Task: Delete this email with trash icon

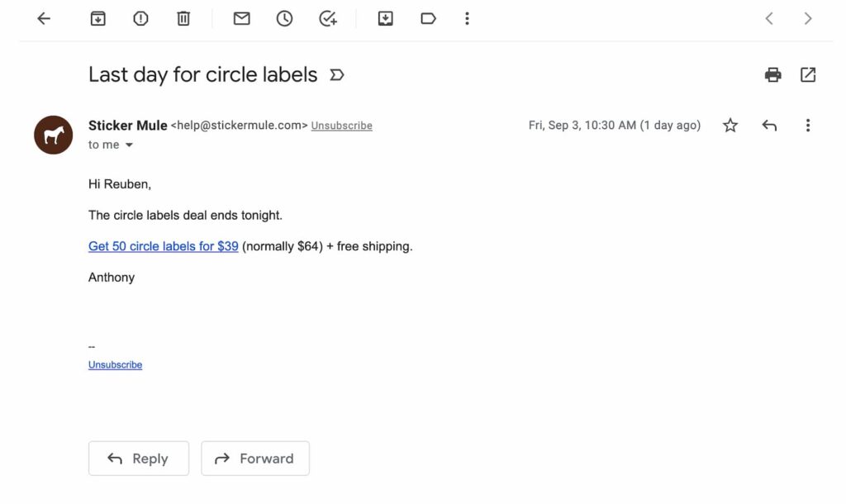Action: point(183,18)
